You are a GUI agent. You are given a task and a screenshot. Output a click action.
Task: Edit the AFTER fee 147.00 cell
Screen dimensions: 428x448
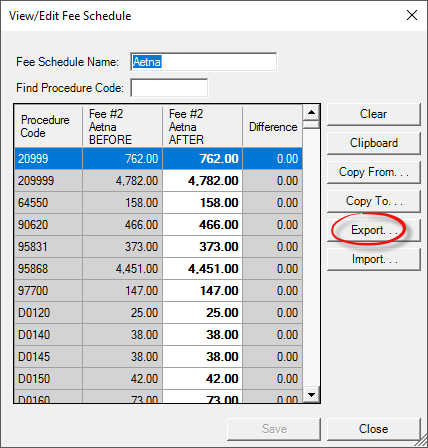pyautogui.click(x=203, y=291)
